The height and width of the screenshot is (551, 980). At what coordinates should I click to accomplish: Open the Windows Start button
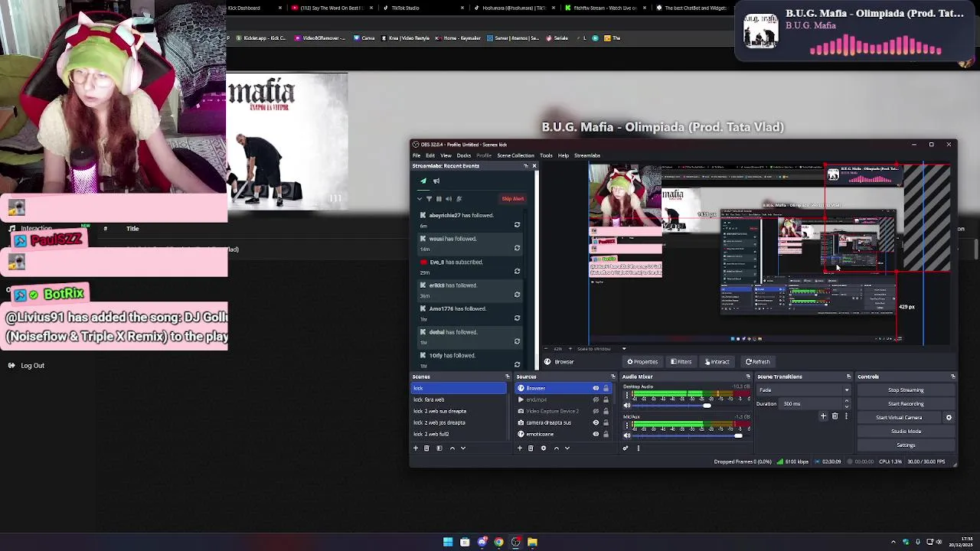[x=448, y=542]
